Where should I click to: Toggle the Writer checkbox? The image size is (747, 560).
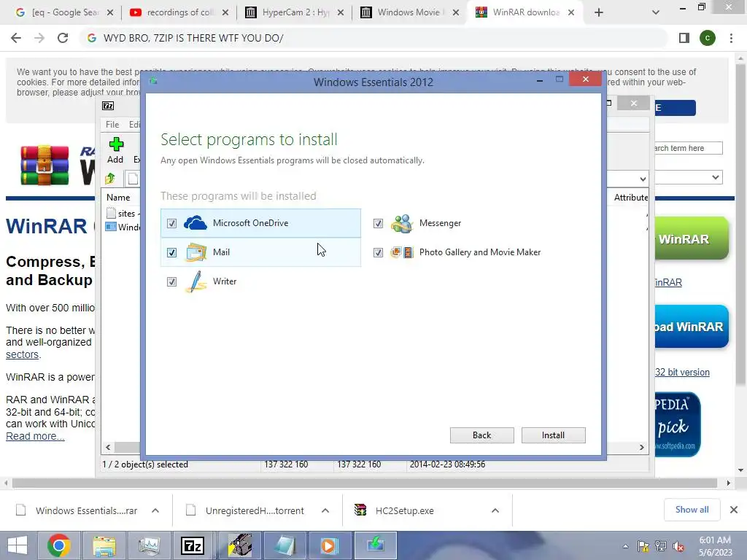[x=172, y=282]
